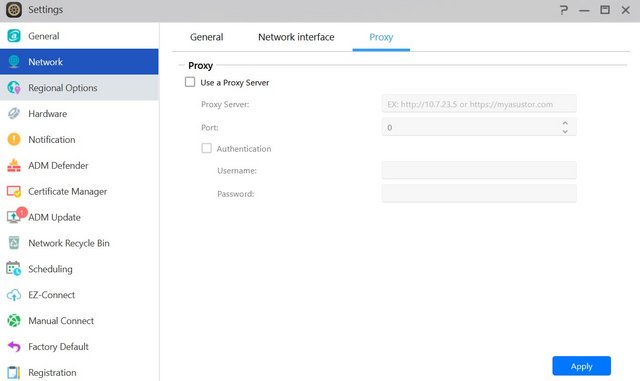
Task: Click the Proxy Server address field
Action: point(479,104)
